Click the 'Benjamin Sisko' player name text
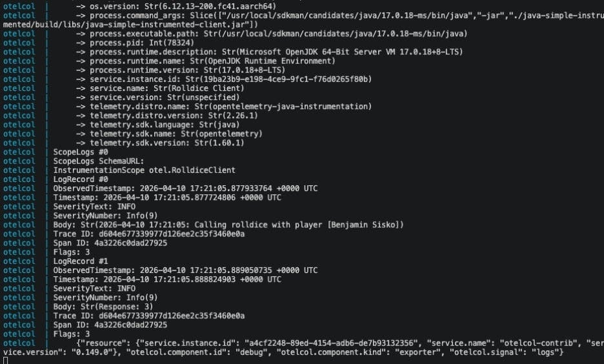The image size is (604, 364). pyautogui.click(x=363, y=225)
